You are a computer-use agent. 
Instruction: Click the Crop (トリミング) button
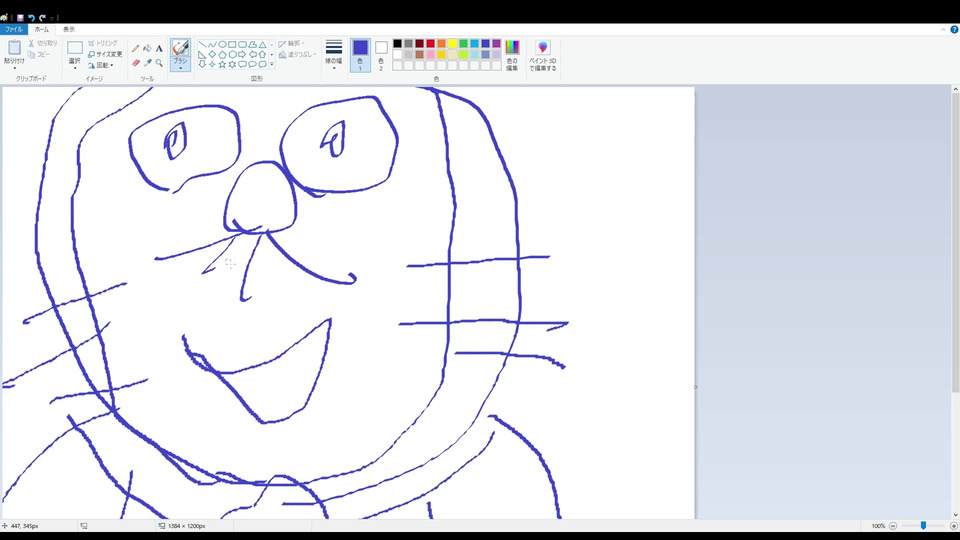102,43
